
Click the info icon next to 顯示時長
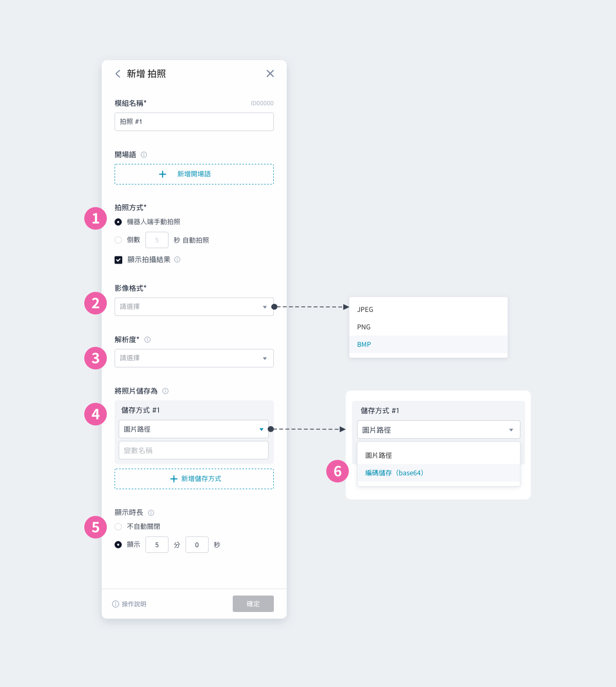(151, 513)
